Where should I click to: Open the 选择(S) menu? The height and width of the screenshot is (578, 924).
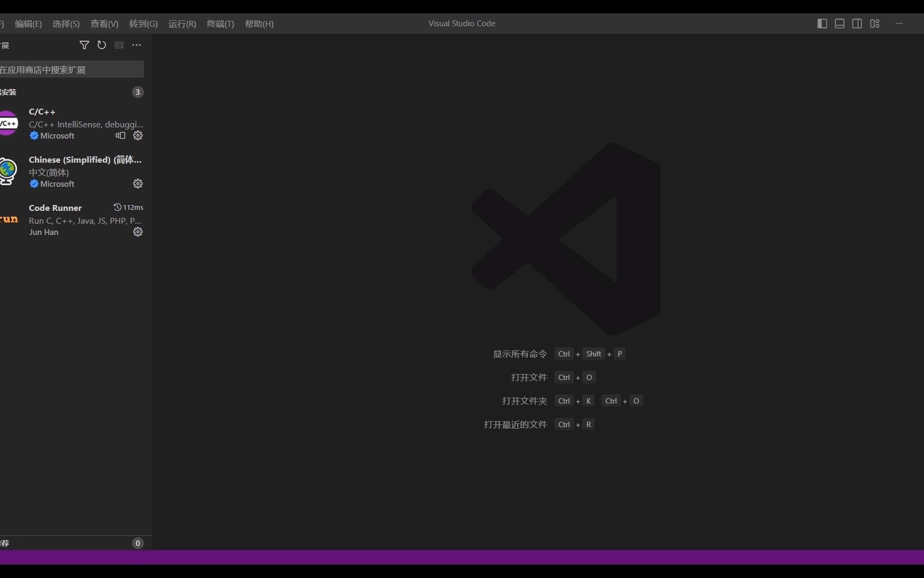[66, 24]
